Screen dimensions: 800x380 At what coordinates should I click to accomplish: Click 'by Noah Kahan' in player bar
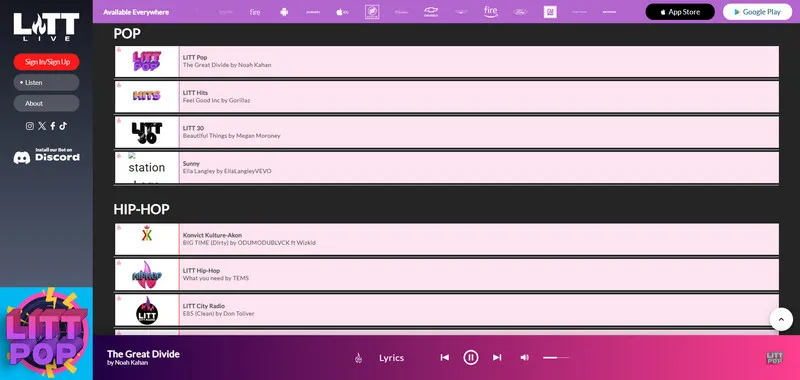coord(128,363)
